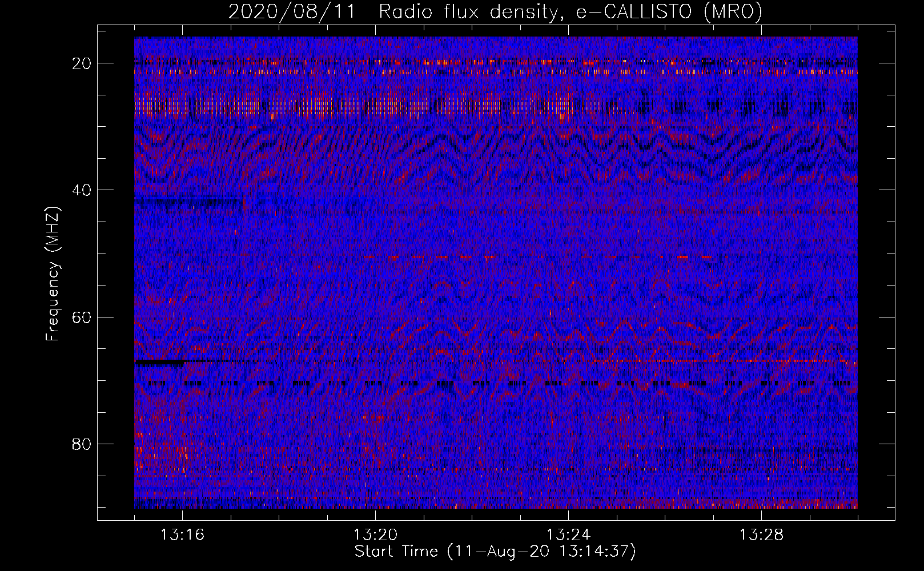
Task: Click the 'Start Time (11-Aug-20 13:14:37)' axis label
Action: pos(495,552)
